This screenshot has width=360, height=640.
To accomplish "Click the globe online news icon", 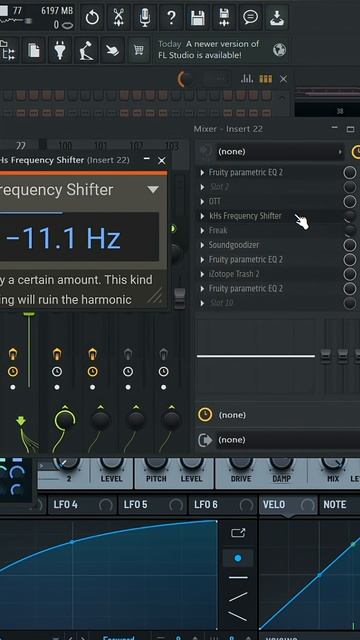I will [x=280, y=50].
